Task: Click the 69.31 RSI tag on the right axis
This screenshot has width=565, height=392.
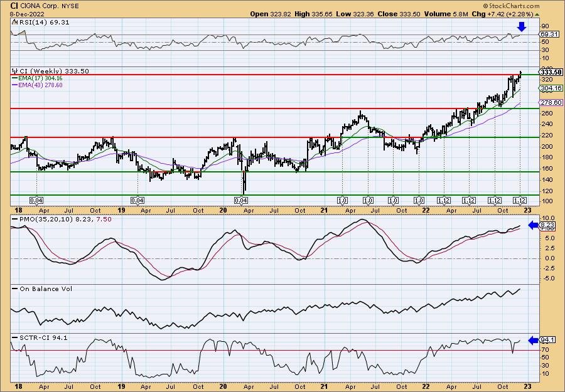Action: tap(549, 34)
